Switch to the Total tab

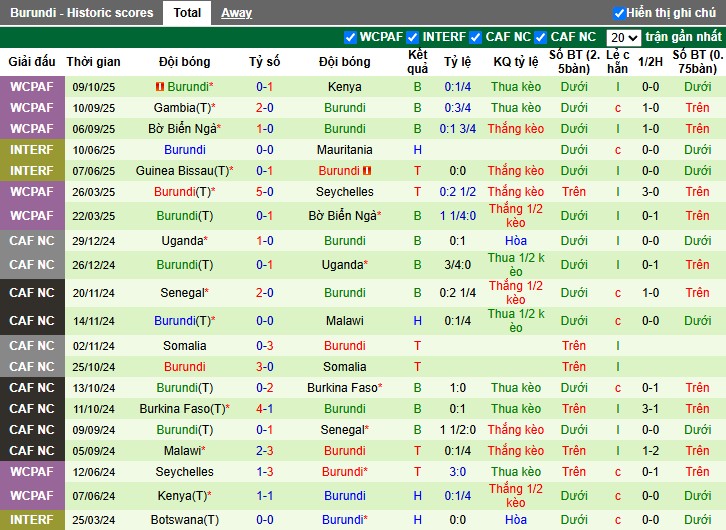coord(187,13)
